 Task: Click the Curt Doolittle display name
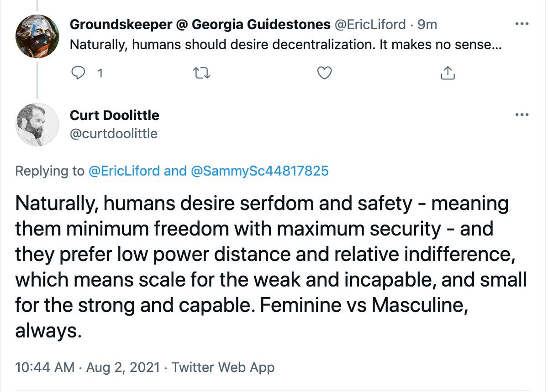tap(115, 115)
